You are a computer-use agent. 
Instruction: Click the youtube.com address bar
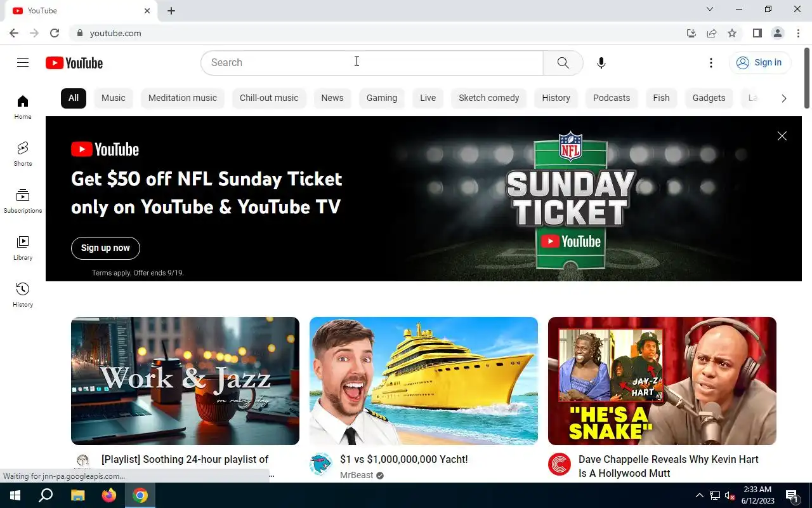[374, 33]
